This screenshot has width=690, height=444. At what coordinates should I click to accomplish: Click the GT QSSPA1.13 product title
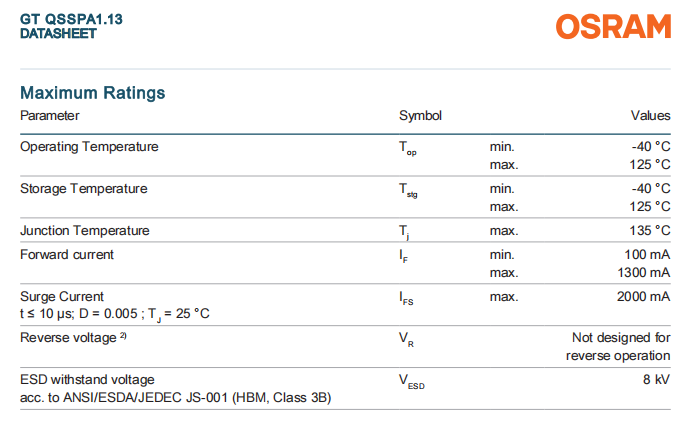click(66, 19)
